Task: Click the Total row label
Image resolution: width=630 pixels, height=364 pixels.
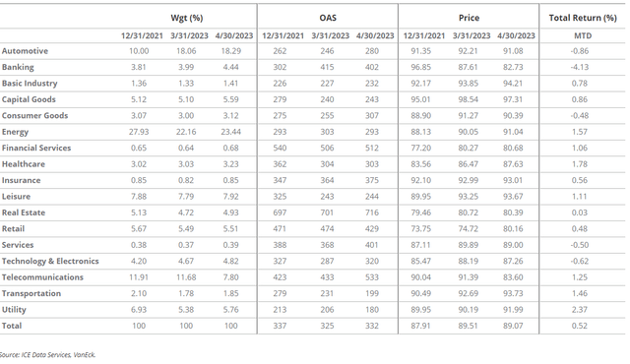Action: pyautogui.click(x=12, y=326)
